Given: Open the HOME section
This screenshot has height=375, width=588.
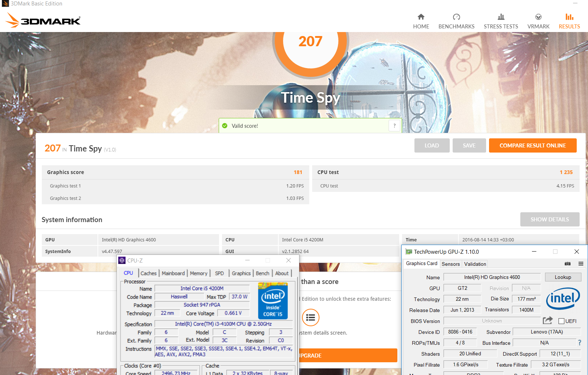Looking at the screenshot, I should pos(421,21).
